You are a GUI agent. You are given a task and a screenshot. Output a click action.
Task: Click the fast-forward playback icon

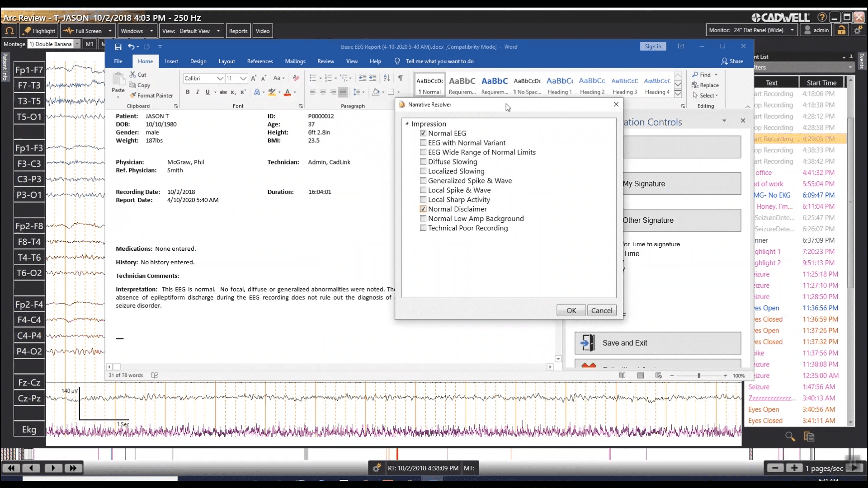coord(73,468)
